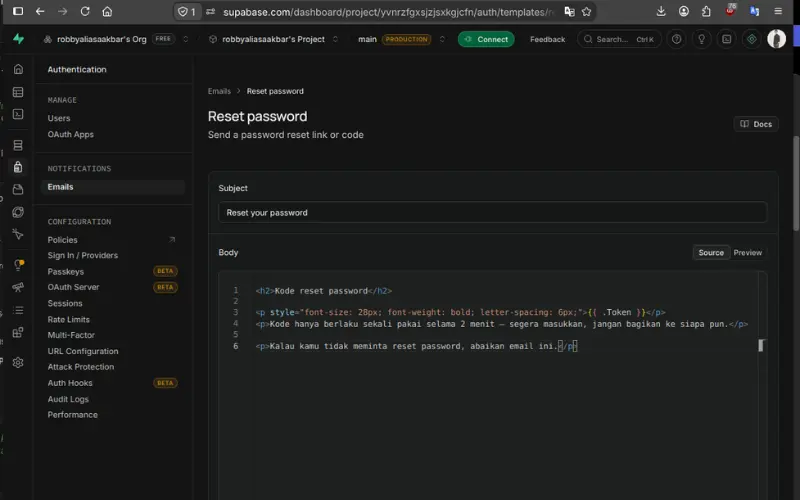Open browser extensions puzzle icon
The height and width of the screenshot is (500, 800).
[706, 11]
